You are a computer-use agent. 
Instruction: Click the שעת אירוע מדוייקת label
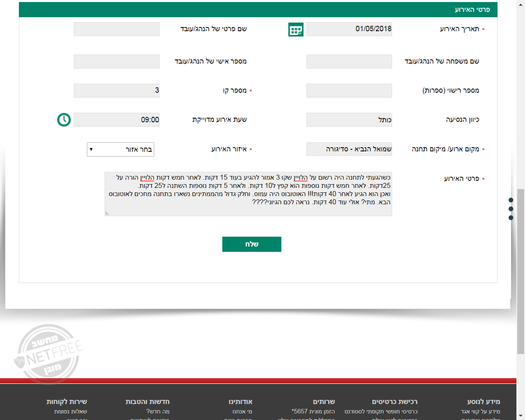(x=219, y=120)
